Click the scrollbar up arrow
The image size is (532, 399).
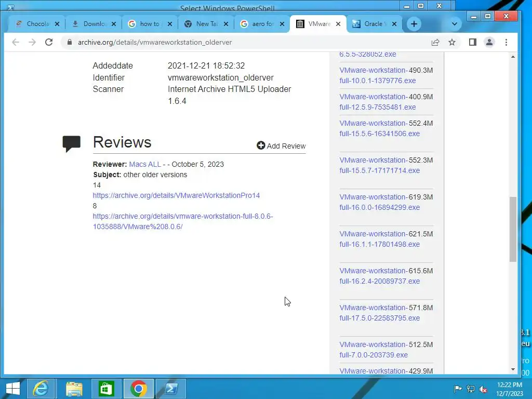tap(513, 57)
